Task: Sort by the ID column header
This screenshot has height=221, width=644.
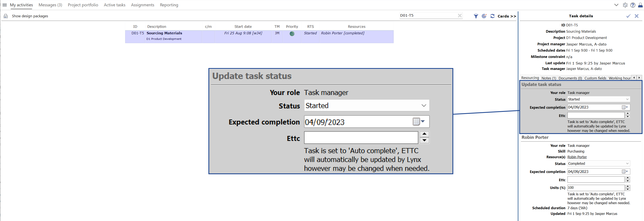Action: pyautogui.click(x=135, y=27)
